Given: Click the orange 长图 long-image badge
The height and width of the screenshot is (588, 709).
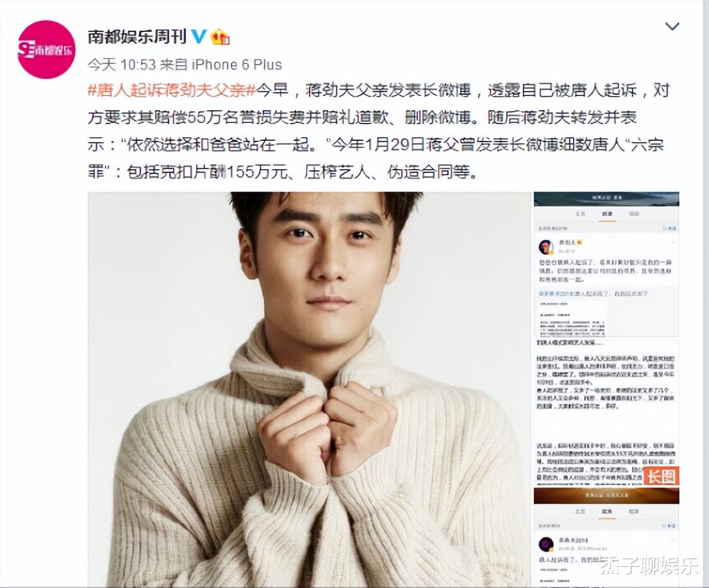Looking at the screenshot, I should pos(661,477).
